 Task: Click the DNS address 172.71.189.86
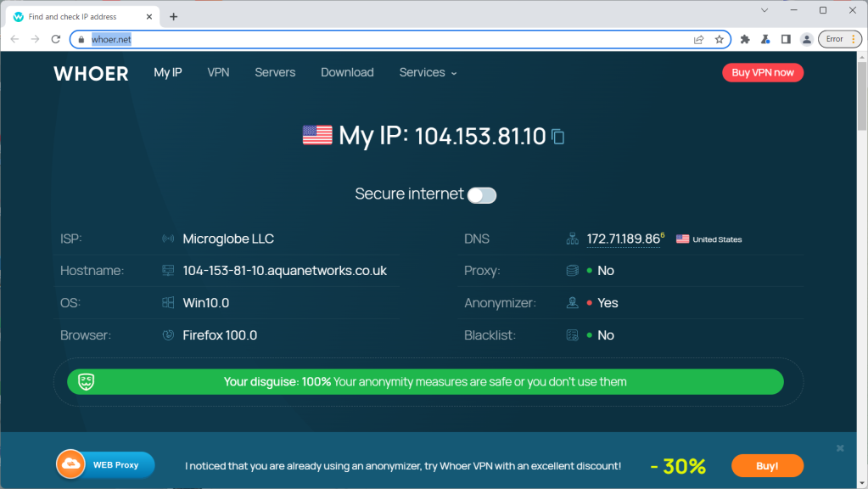(624, 239)
